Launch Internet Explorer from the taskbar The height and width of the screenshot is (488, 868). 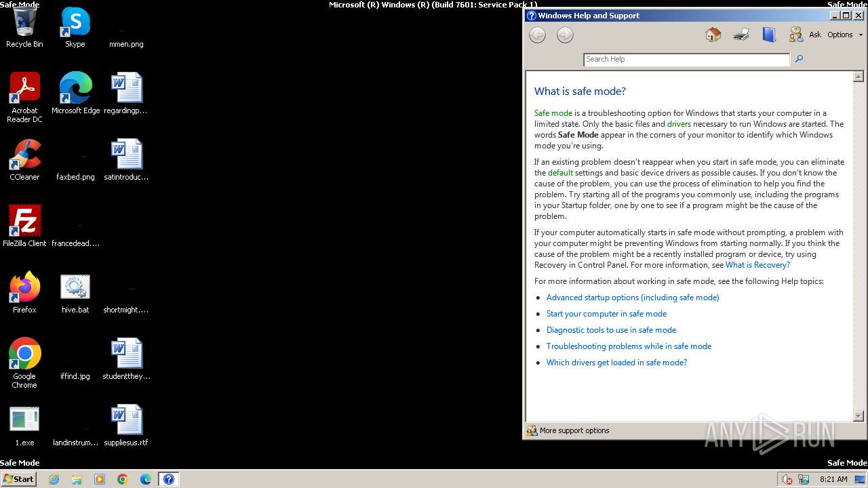point(54,479)
